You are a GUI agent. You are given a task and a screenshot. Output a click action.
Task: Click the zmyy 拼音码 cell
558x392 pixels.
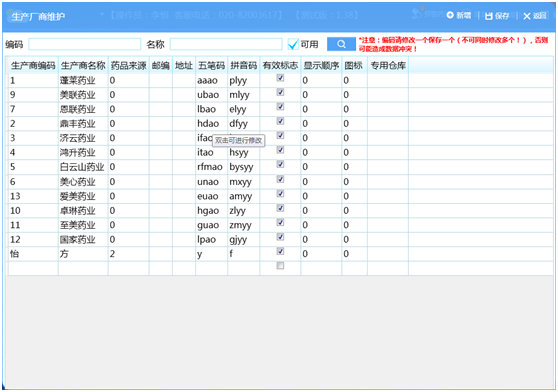pyautogui.click(x=244, y=225)
